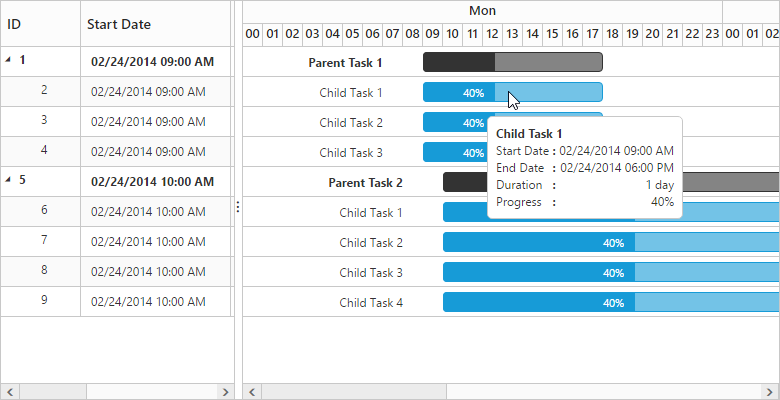Click the splitter handle dots icon
Screen dimensions: 780x400
tap(237, 206)
